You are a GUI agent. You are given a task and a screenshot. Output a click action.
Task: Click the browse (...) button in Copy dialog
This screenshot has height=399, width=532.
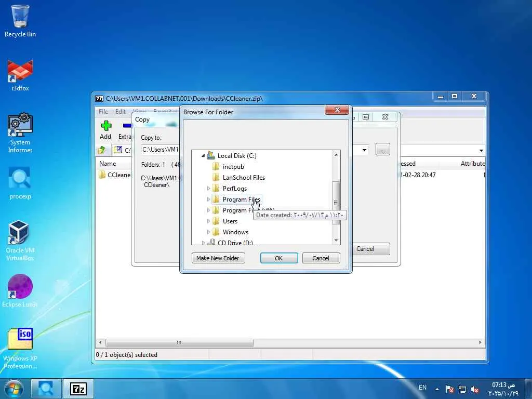(383, 150)
